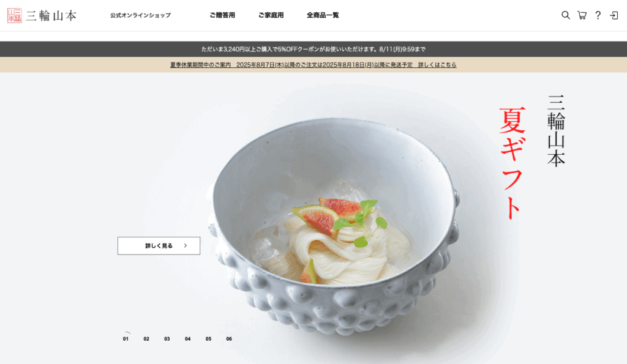Click the 詳しく見る button
The image size is (627, 364).
(159, 246)
